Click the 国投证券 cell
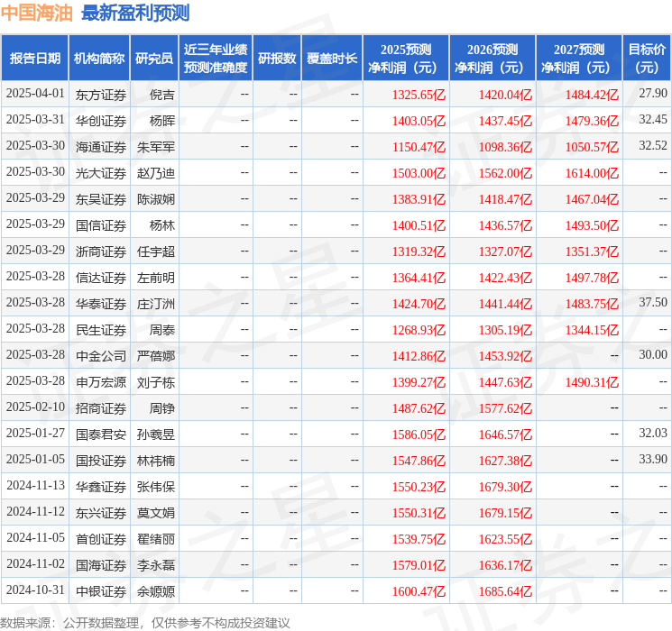Viewport: 672px width, 631px height. tap(101, 461)
